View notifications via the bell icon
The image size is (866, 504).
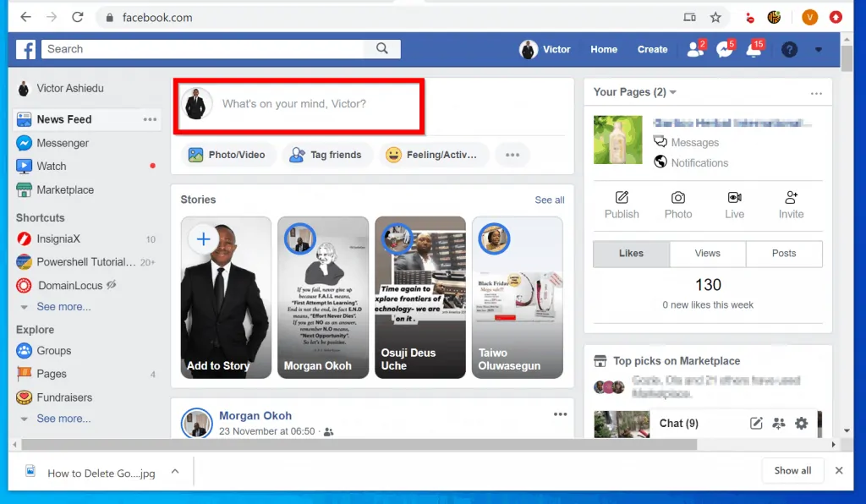[x=752, y=50]
